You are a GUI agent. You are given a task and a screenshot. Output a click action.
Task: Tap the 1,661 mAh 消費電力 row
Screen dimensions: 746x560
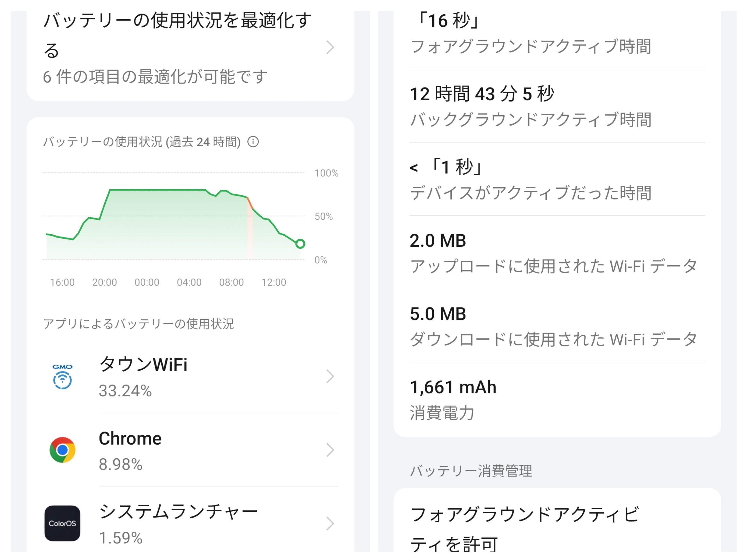[x=556, y=399]
